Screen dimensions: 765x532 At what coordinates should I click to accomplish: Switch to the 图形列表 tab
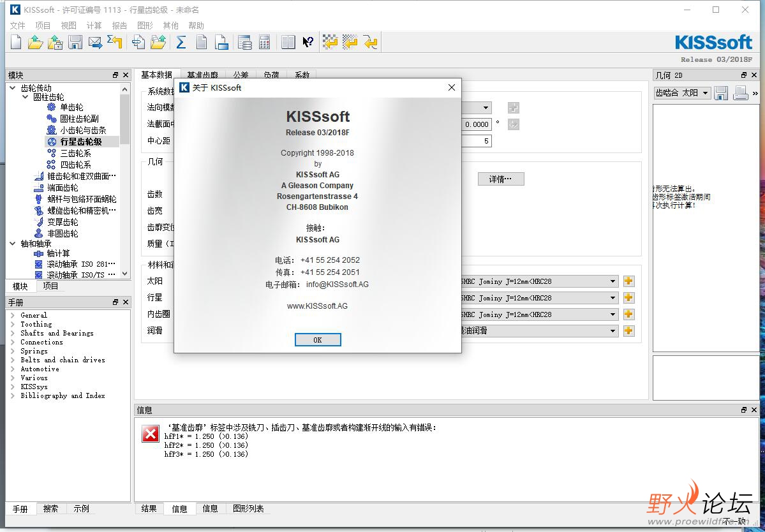[248, 508]
